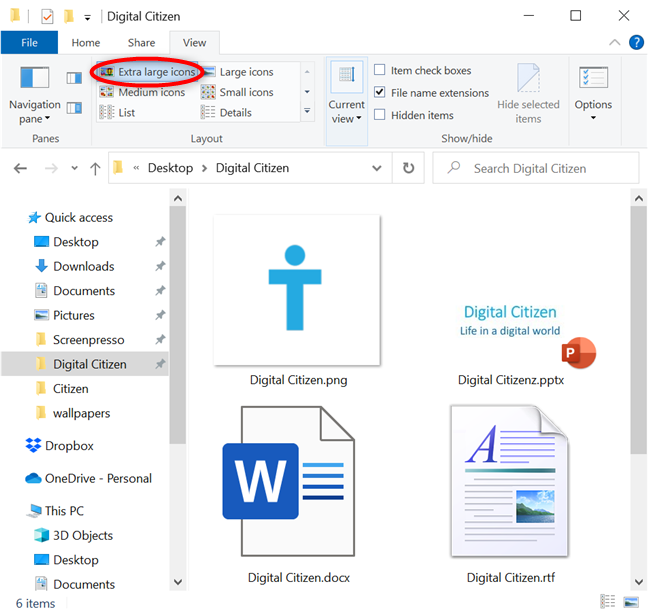Expand the Layout gallery more arrow
Screen dimensions: 648x615
point(307,111)
